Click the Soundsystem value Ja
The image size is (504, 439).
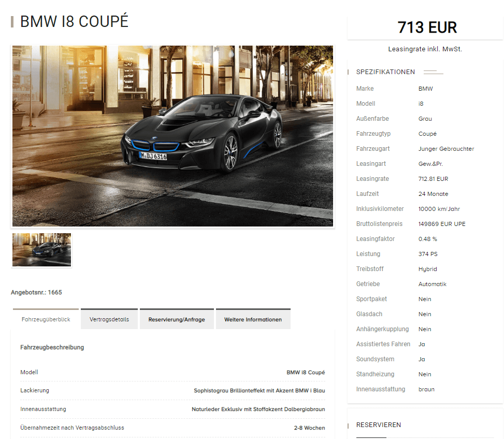[422, 359]
